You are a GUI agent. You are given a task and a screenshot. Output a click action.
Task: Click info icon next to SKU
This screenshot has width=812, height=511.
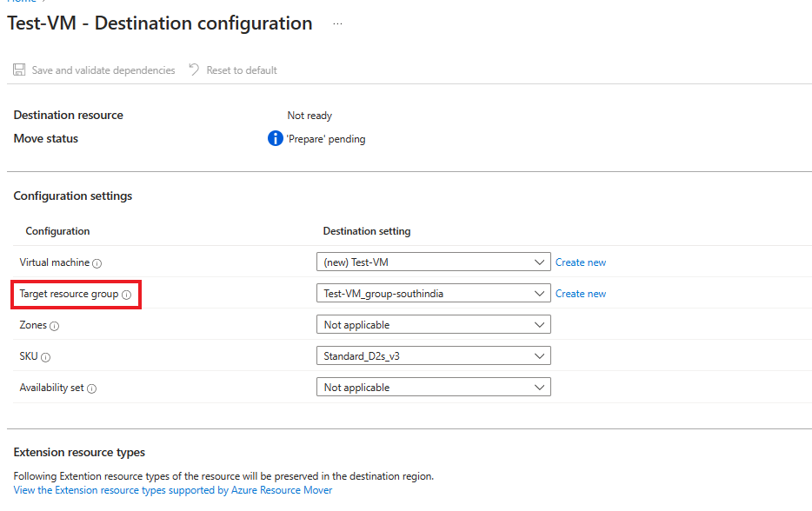tap(46, 357)
